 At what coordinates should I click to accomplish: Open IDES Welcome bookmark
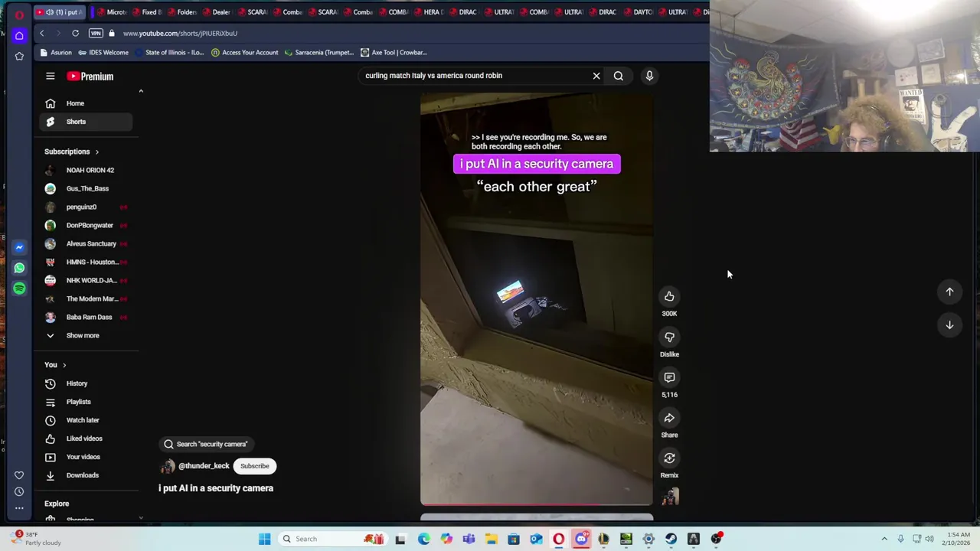coord(103,52)
